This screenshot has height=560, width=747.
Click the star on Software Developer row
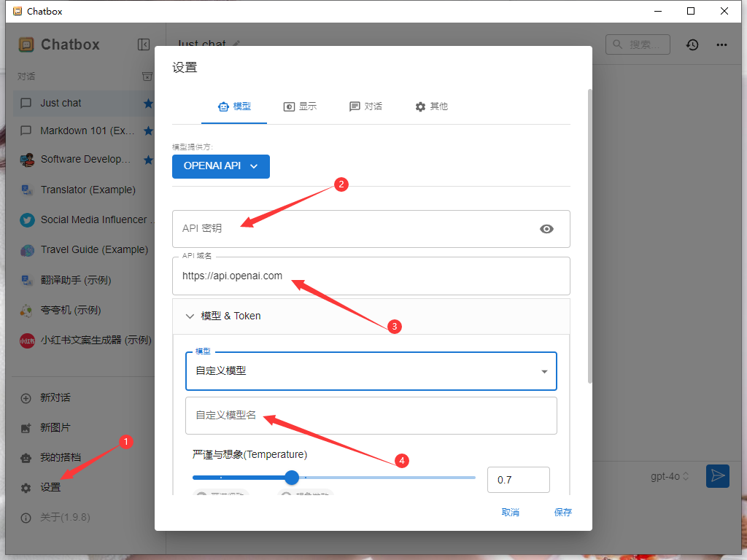point(148,160)
